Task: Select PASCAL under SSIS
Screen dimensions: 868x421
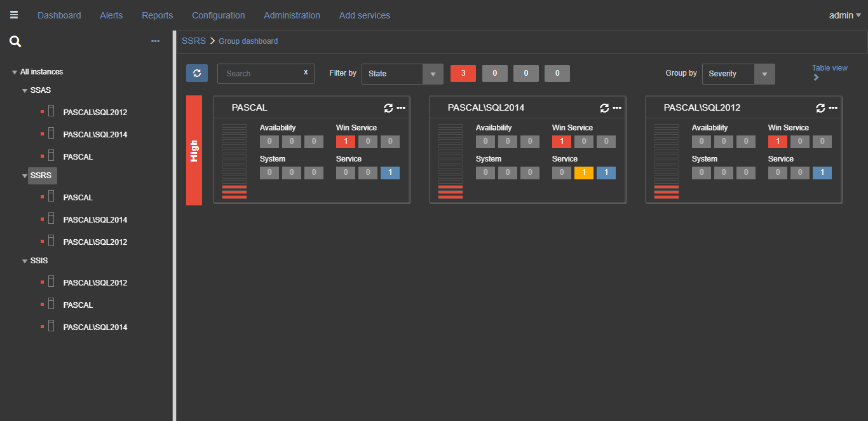Action: pyautogui.click(x=78, y=305)
